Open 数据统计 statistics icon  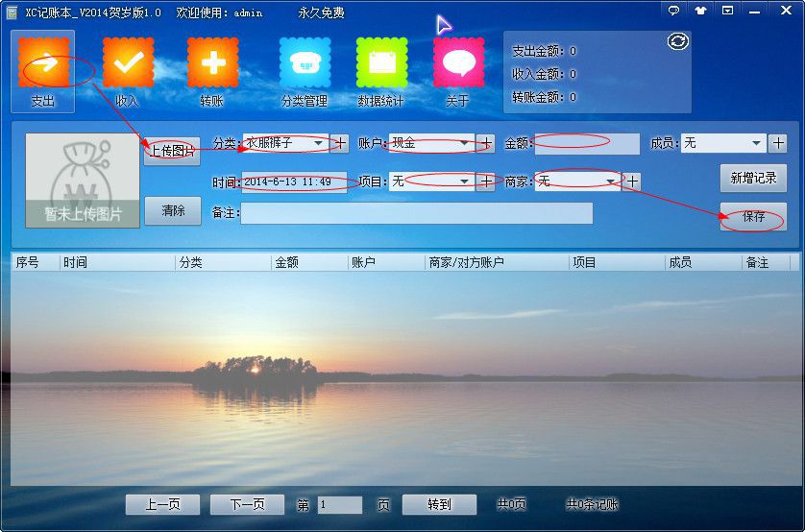(381, 63)
